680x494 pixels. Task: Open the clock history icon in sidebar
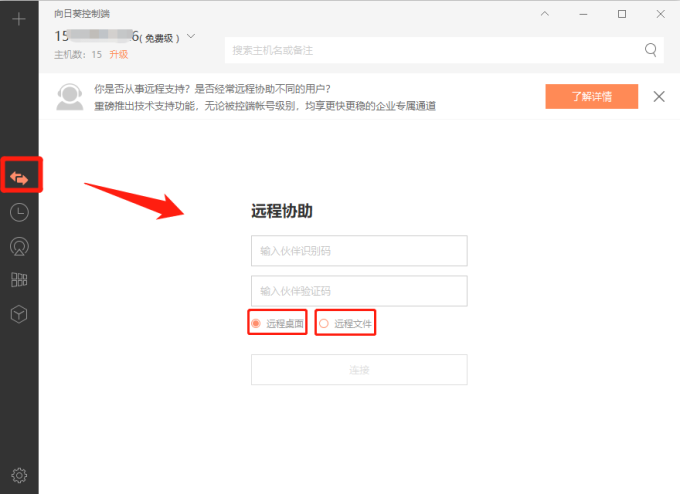click(19, 212)
